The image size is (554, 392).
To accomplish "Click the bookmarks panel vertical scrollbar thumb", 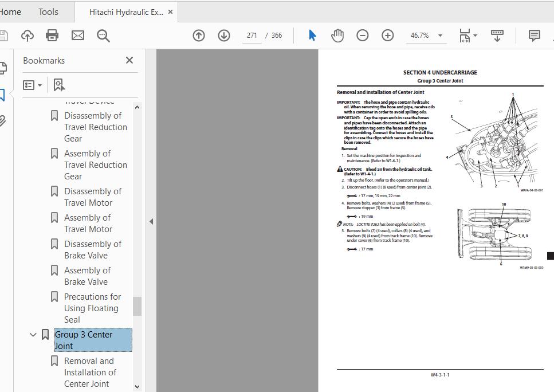I will 137,306.
